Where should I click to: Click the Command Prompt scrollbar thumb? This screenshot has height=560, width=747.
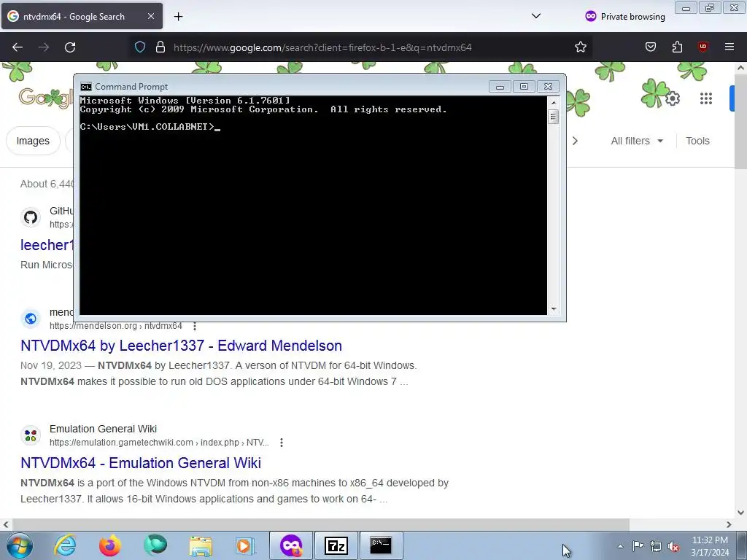point(553,117)
